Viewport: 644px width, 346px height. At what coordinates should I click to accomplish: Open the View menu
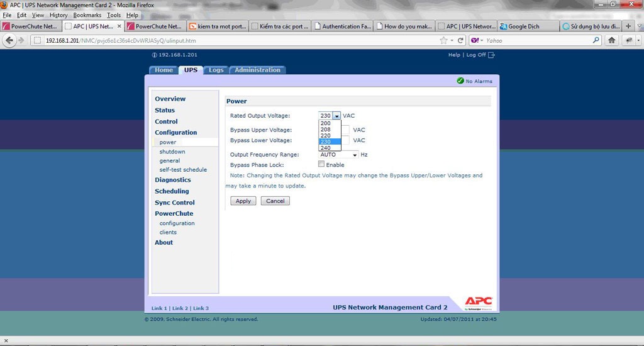(38, 15)
